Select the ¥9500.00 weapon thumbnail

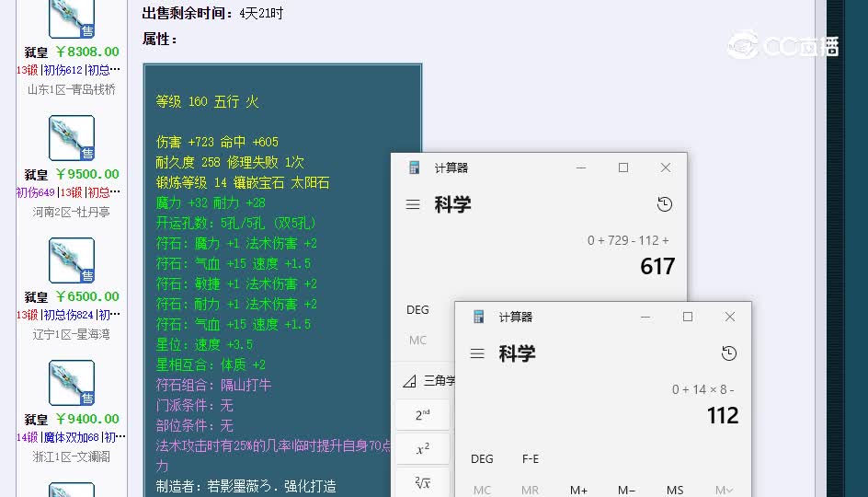click(72, 138)
